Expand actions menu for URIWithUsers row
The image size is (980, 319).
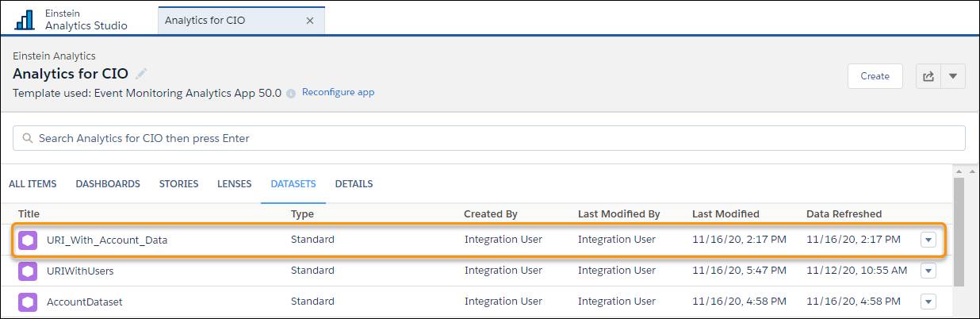click(x=928, y=271)
